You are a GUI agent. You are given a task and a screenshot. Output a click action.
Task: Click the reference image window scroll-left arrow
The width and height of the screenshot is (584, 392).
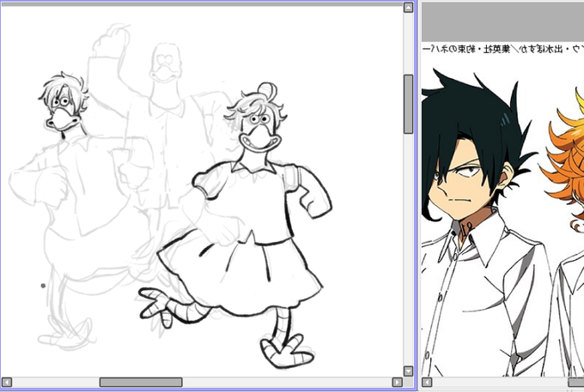pos(427,383)
